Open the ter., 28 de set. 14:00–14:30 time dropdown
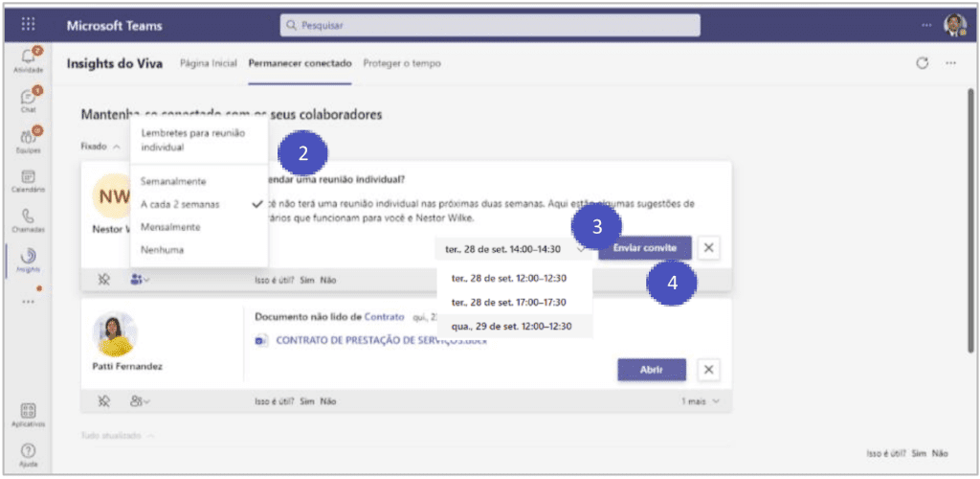 514,248
